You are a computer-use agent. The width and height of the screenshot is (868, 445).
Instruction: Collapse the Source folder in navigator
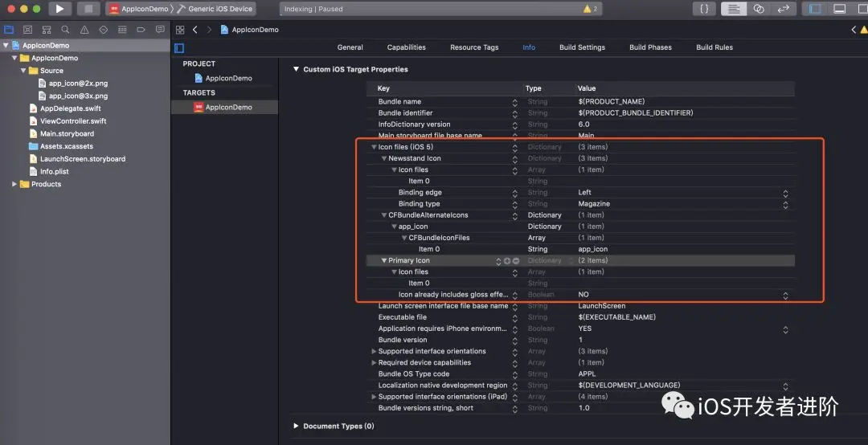(23, 71)
